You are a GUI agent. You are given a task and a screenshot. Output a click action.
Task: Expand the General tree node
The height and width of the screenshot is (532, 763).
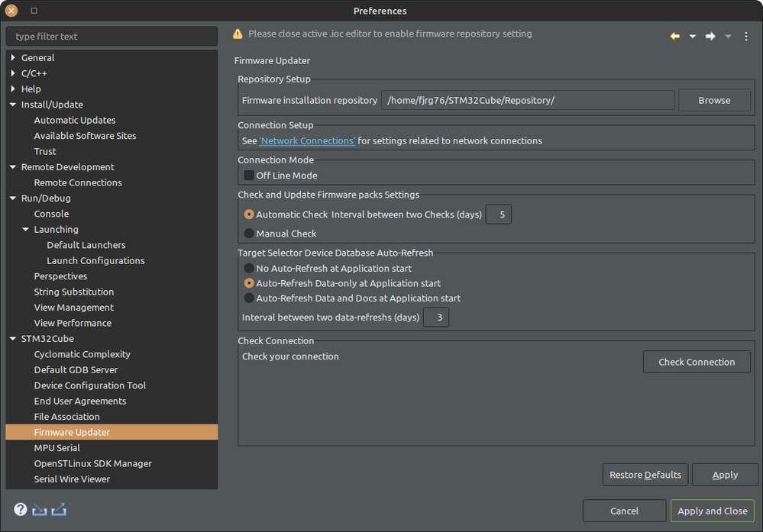tap(13, 57)
